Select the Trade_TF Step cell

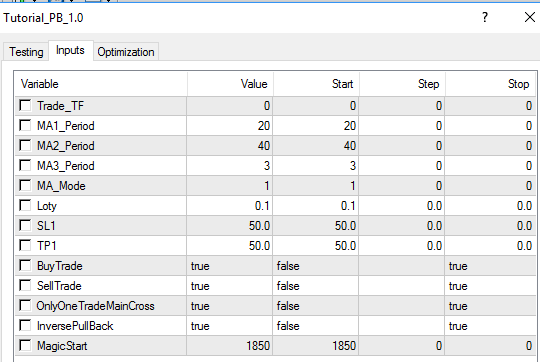tap(402, 106)
